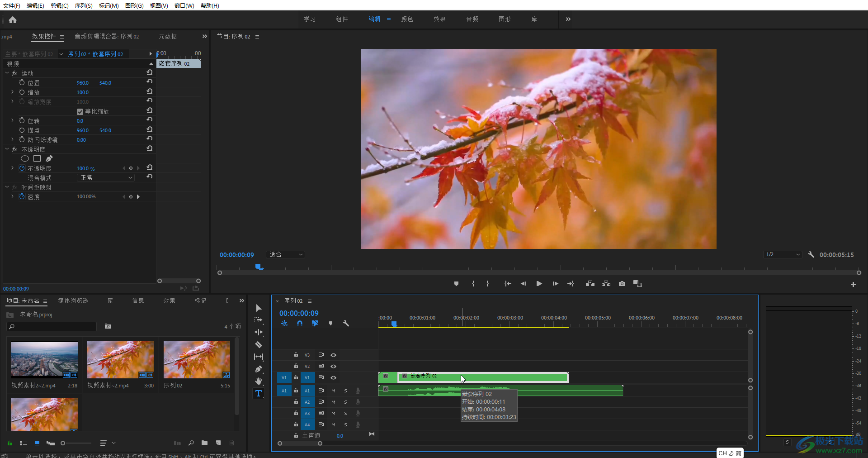Reset the position parameter
The height and width of the screenshot is (458, 868).
(150, 82)
